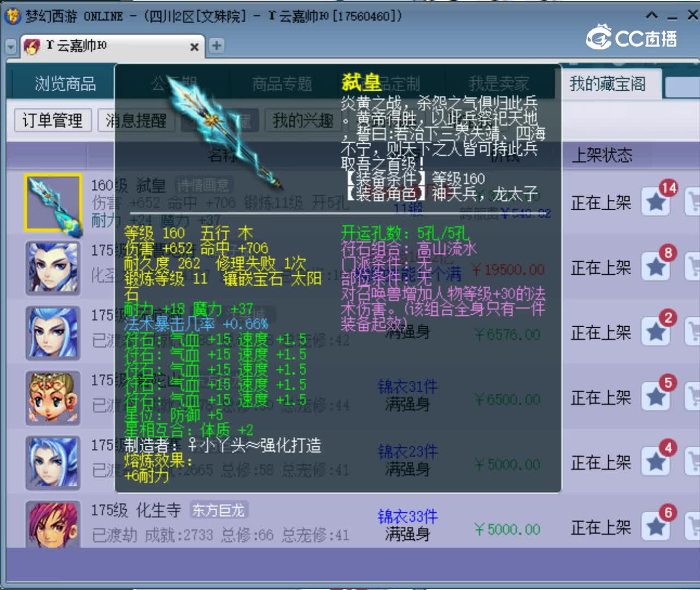The width and height of the screenshot is (700, 590).
Task: Open the red-faced character avatar listing
Action: coord(53,398)
